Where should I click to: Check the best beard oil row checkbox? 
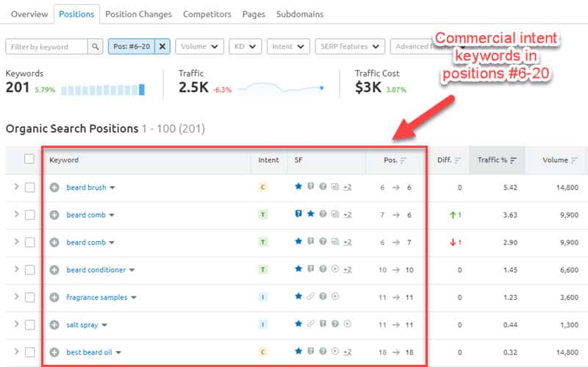[29, 352]
